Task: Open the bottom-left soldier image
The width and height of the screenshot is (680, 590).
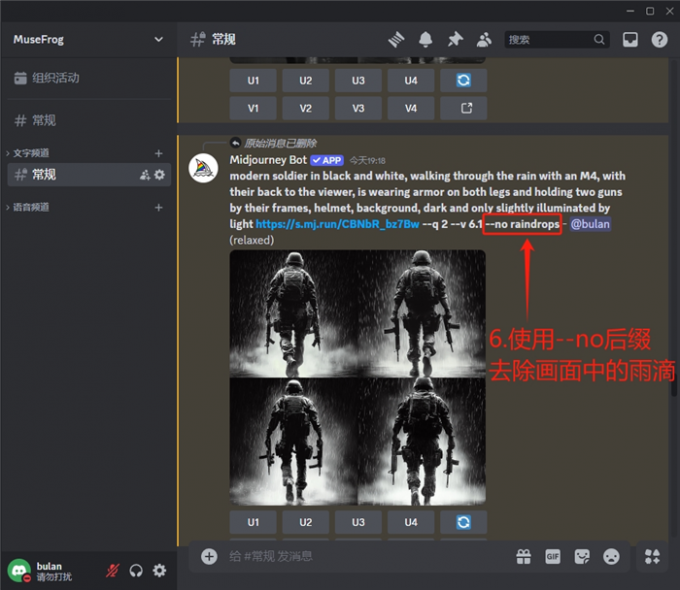Action: tap(294, 442)
